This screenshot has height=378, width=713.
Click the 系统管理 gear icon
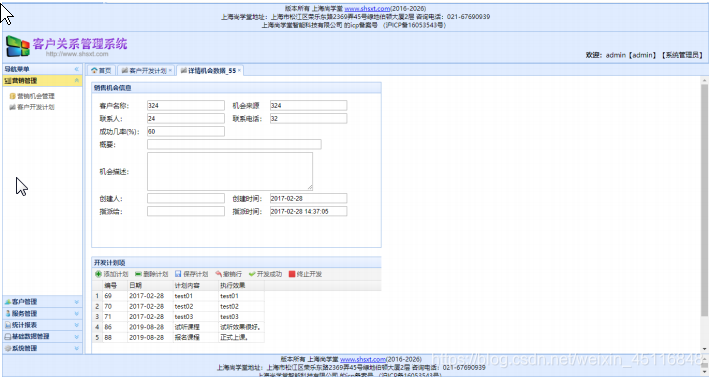(8, 348)
